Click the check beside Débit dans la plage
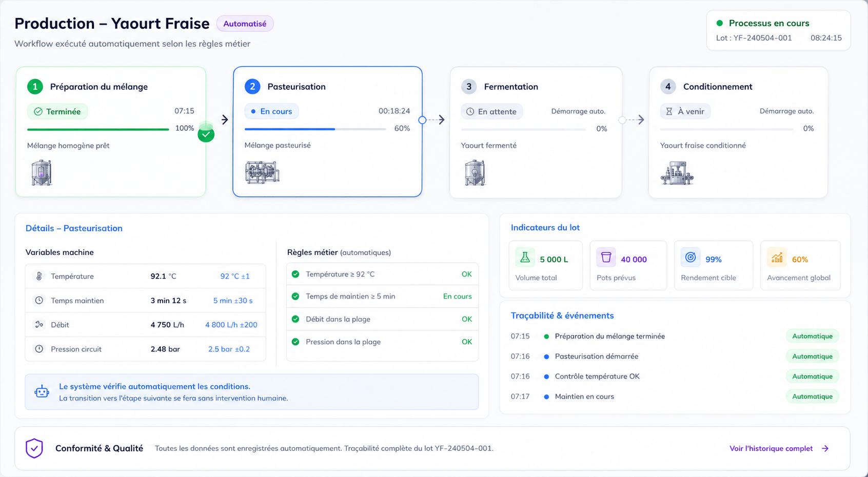This screenshot has width=868, height=477. click(295, 319)
